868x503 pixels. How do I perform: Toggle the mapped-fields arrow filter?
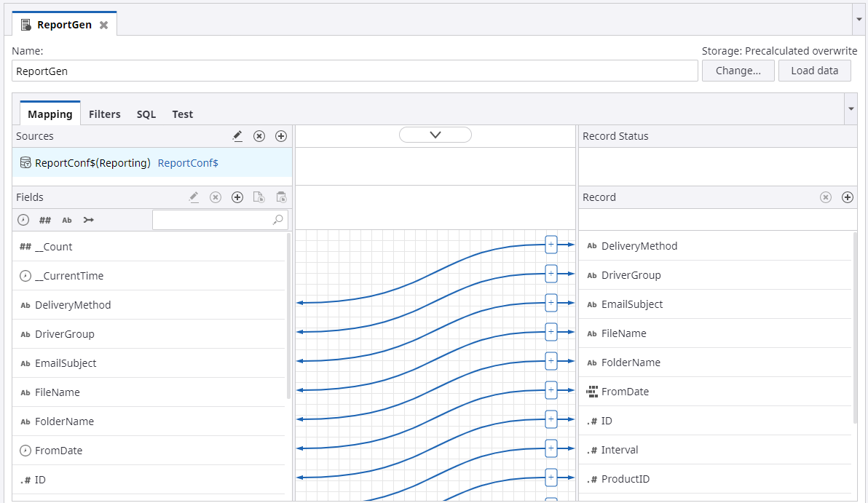[x=89, y=220]
